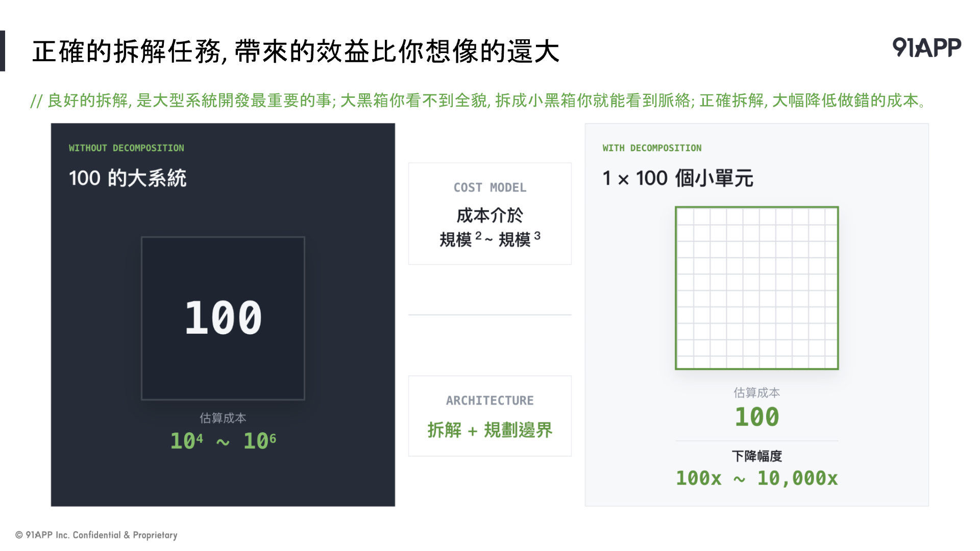Select the slide title about task decomposition
Screen dimensions: 980x551
click(x=296, y=52)
